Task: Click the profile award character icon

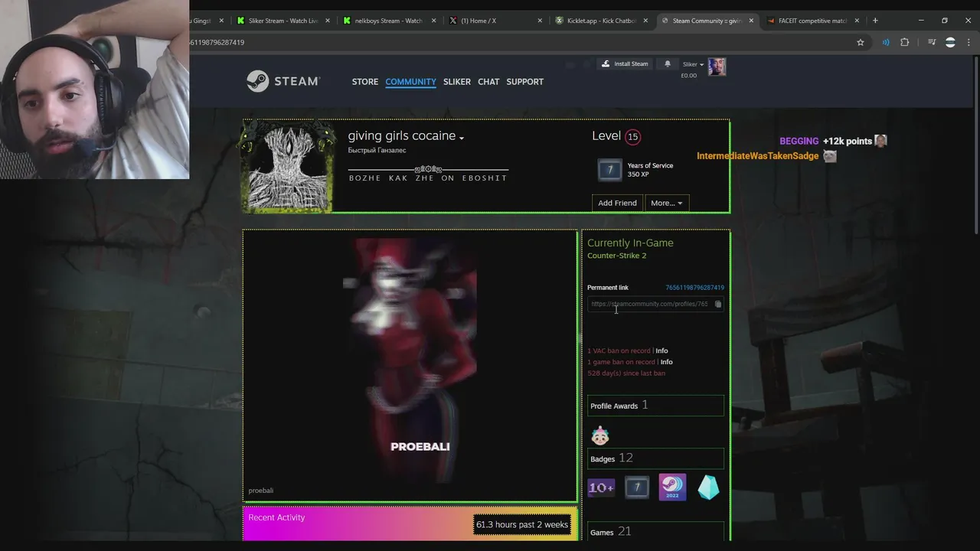Action: (x=599, y=435)
